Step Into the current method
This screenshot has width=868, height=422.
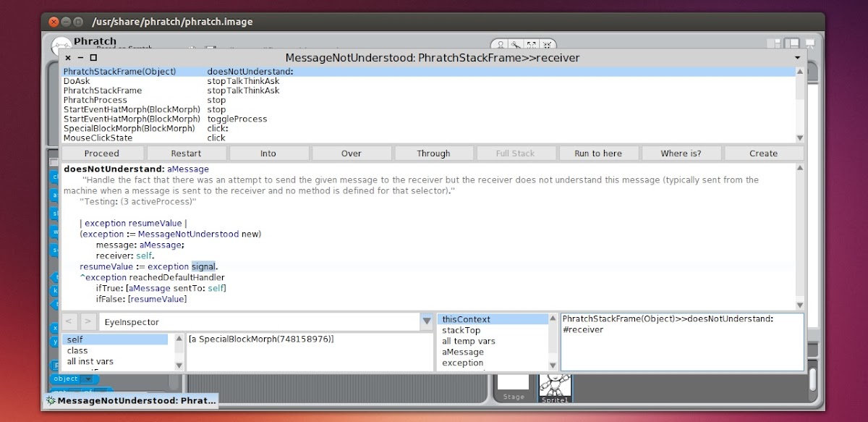tap(268, 153)
